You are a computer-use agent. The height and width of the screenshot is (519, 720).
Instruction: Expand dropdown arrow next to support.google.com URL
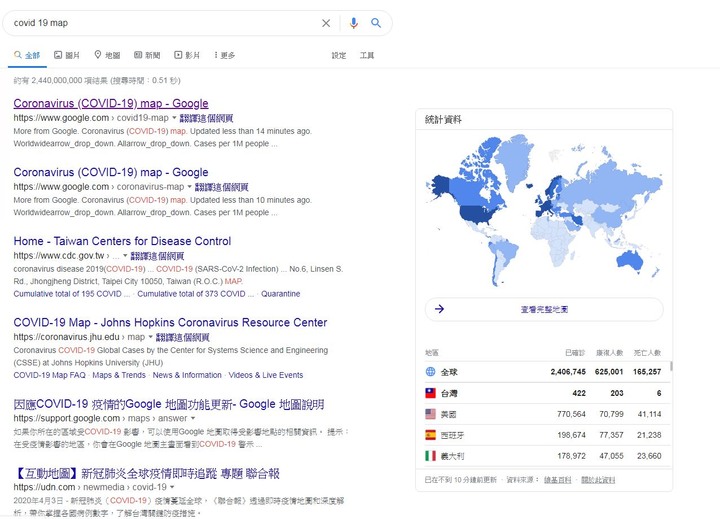(193, 418)
